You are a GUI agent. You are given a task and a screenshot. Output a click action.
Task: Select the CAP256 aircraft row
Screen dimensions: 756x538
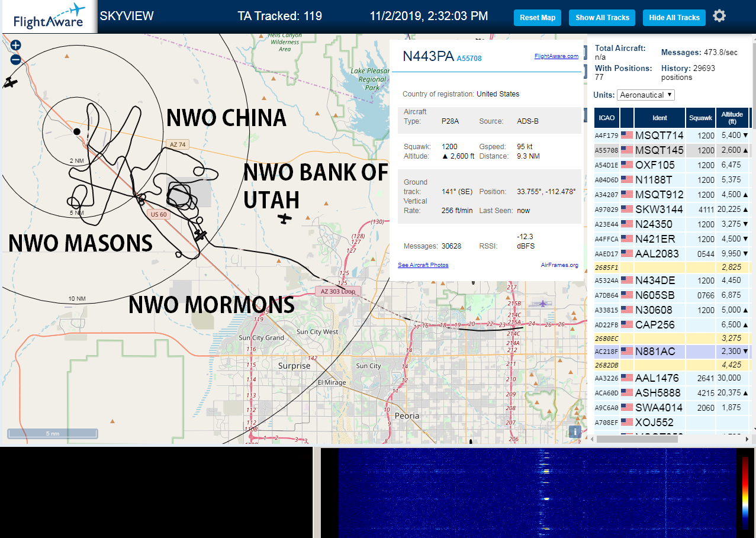click(x=673, y=325)
